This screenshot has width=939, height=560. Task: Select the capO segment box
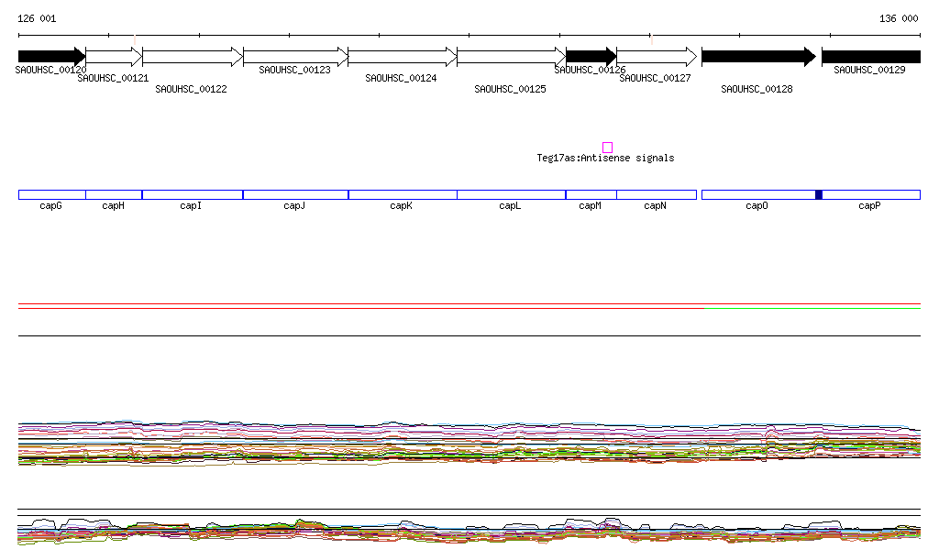(757, 194)
